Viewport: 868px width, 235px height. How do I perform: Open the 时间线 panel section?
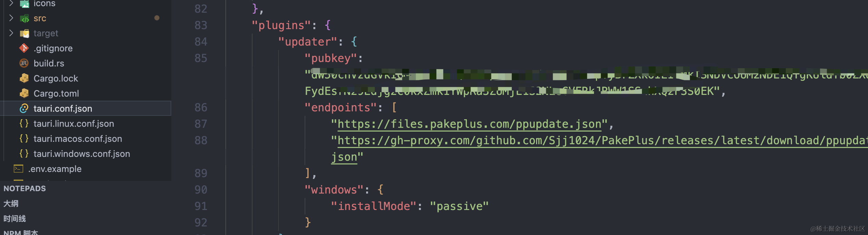pos(15,219)
